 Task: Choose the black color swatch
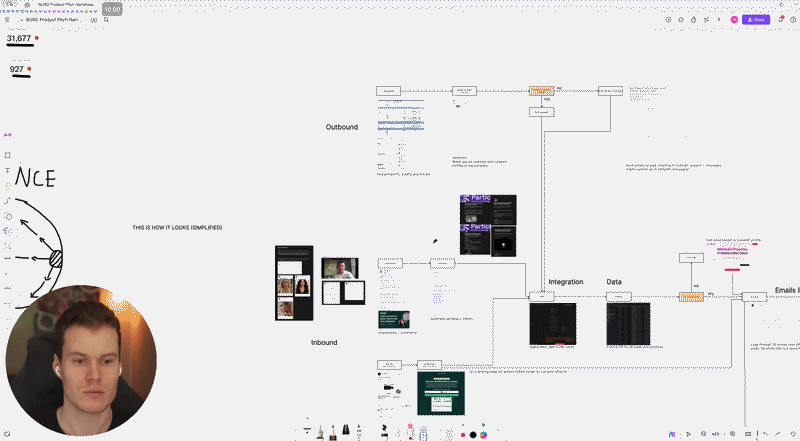[x=472, y=434]
